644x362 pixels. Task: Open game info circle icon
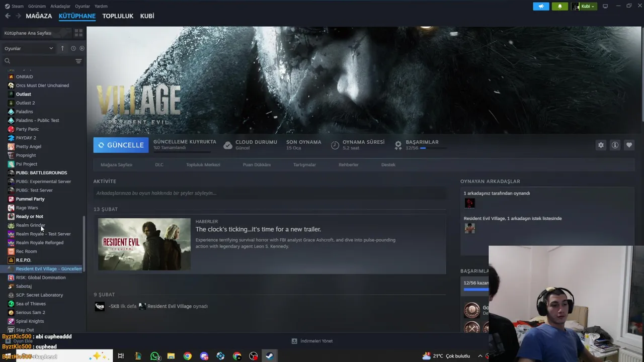click(615, 145)
